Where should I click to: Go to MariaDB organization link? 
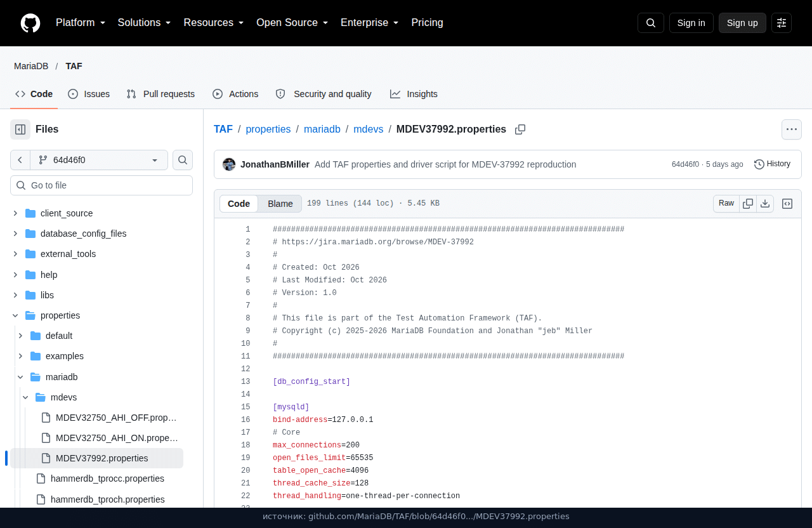tap(31, 66)
